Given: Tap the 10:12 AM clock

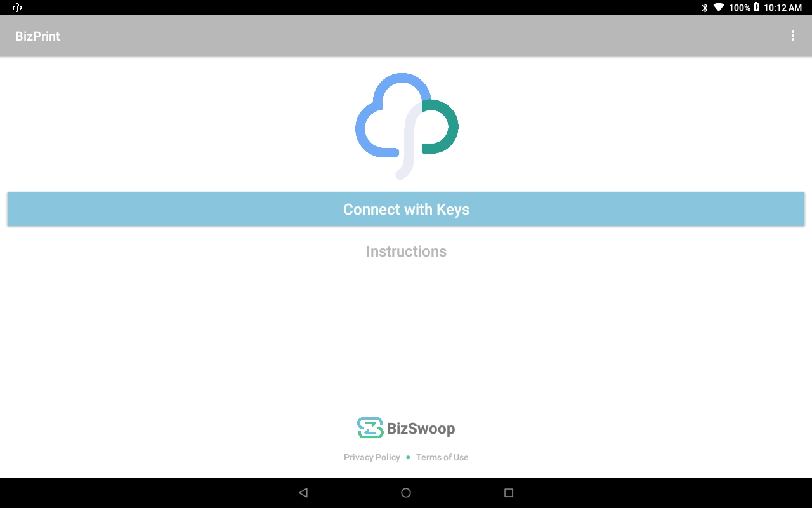Looking at the screenshot, I should coord(783,8).
